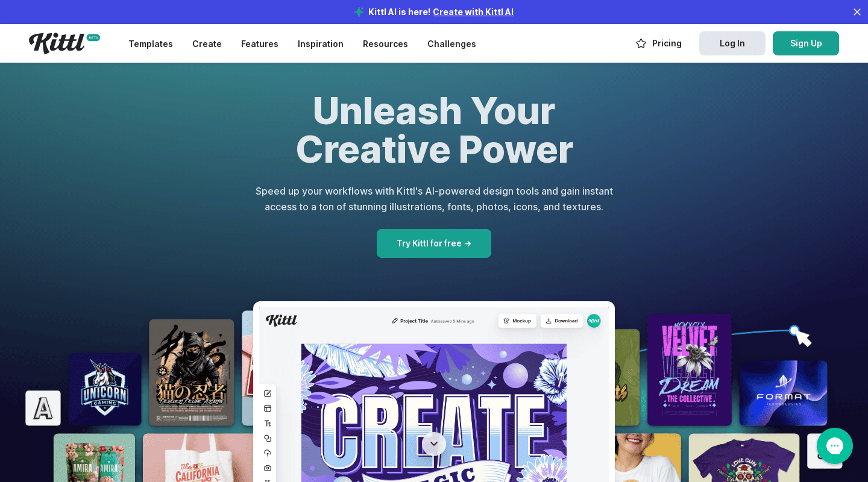
Task: Click the edit pencil-square icon in sidebar
Action: pyautogui.click(x=268, y=393)
